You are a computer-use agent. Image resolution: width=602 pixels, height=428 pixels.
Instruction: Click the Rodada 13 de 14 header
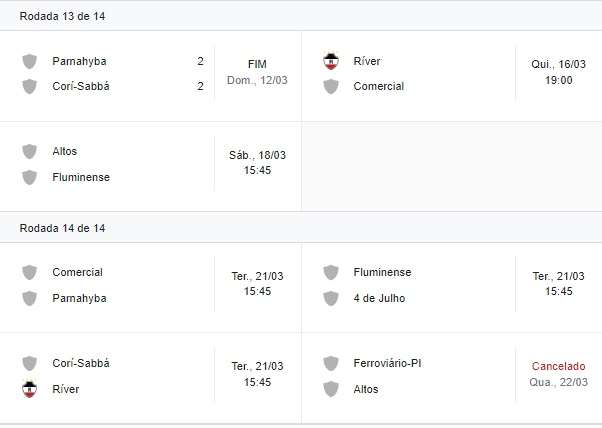tap(62, 17)
